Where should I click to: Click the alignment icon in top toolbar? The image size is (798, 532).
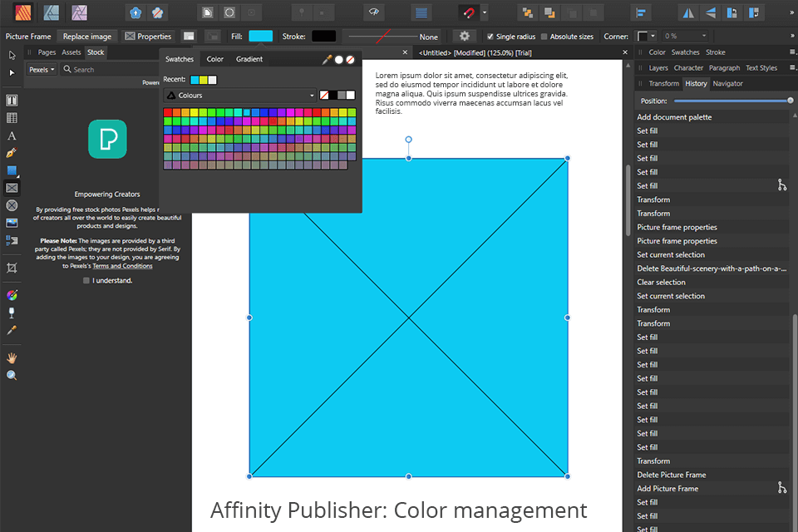click(x=641, y=12)
